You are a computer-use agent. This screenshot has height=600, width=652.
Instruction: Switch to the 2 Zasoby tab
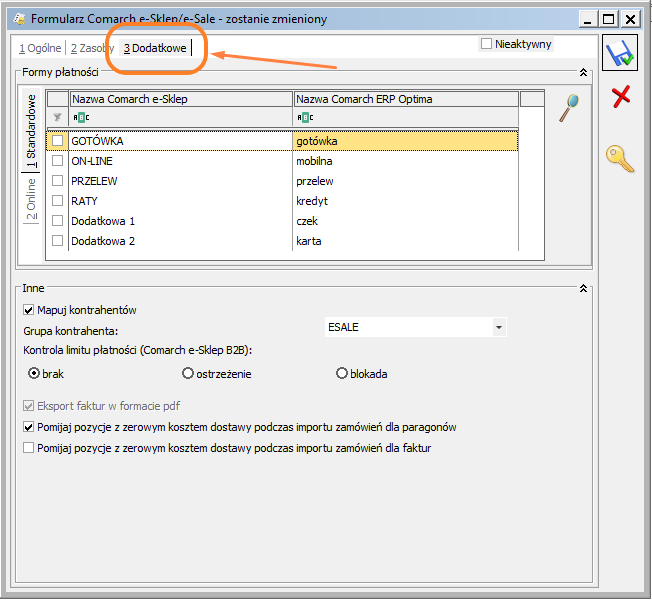click(x=91, y=48)
